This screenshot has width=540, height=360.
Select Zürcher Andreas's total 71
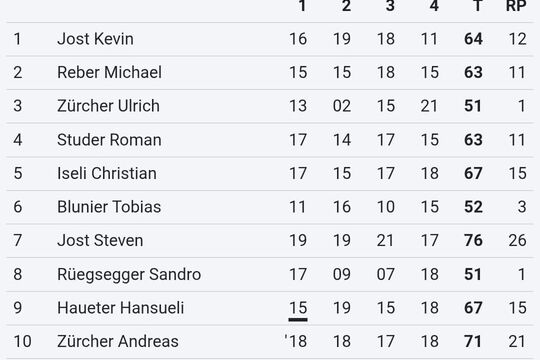point(473,341)
